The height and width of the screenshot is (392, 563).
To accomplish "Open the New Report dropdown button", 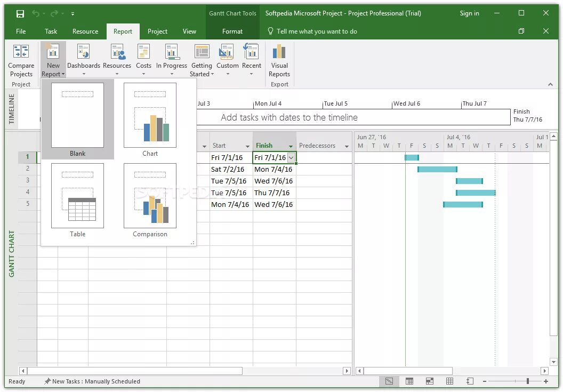I will 53,60.
